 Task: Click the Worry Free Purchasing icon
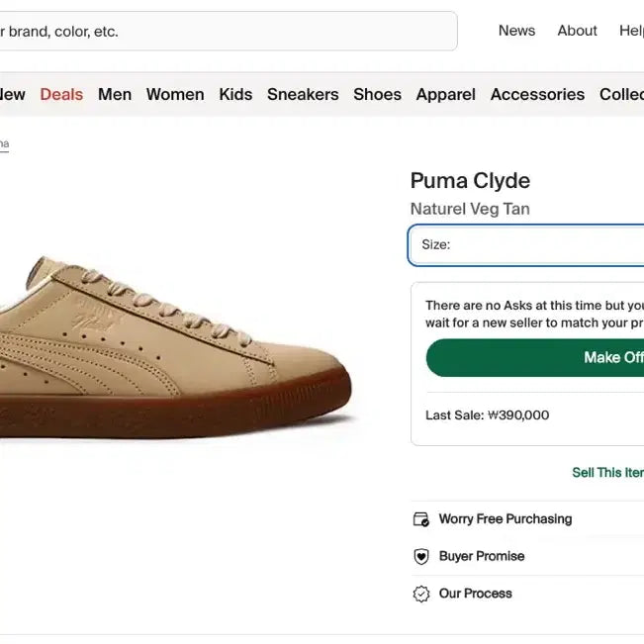coord(421,519)
